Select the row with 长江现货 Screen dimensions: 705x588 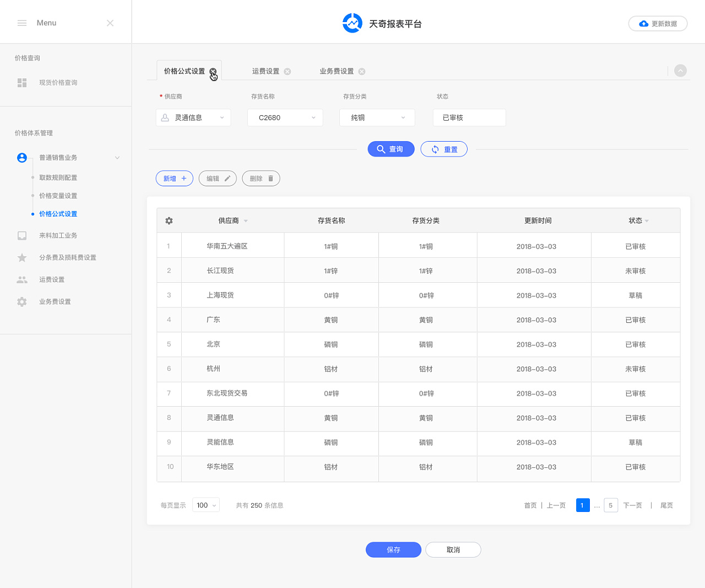(x=419, y=271)
